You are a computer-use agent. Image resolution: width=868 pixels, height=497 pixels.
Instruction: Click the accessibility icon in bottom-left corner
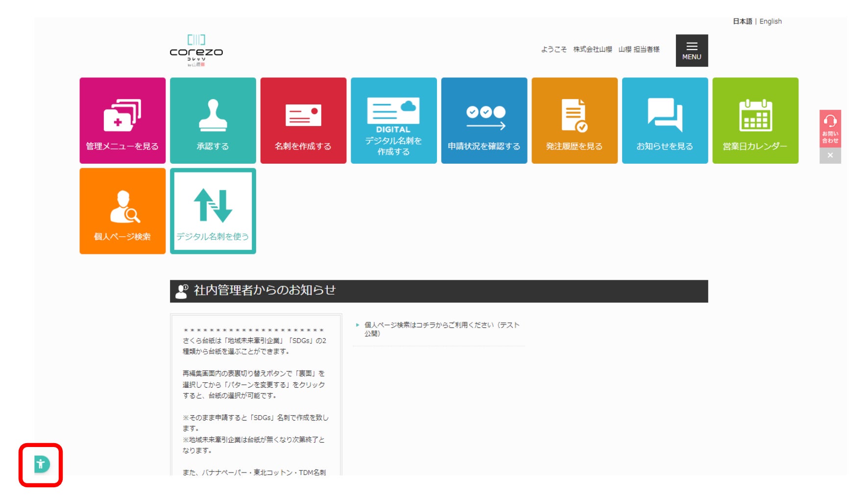click(42, 464)
